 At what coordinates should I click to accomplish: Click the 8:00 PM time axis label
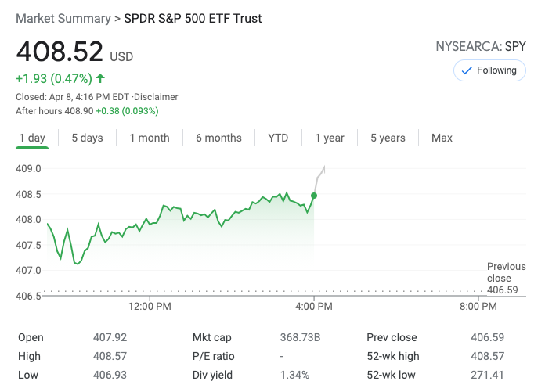(x=478, y=307)
